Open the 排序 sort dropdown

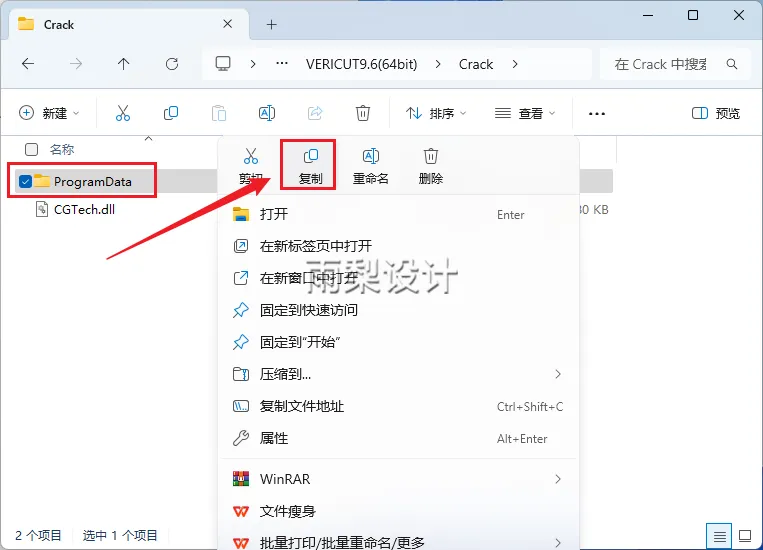[x=436, y=113]
